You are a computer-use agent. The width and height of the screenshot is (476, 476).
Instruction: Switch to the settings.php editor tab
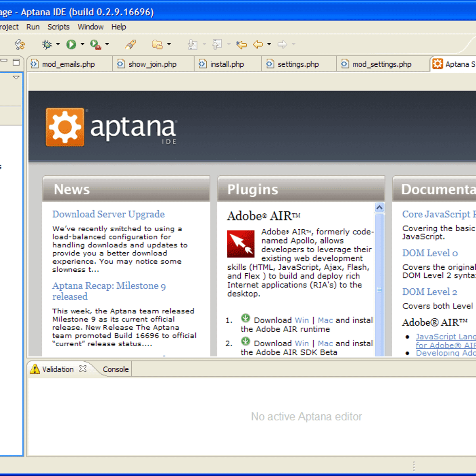[x=299, y=64]
